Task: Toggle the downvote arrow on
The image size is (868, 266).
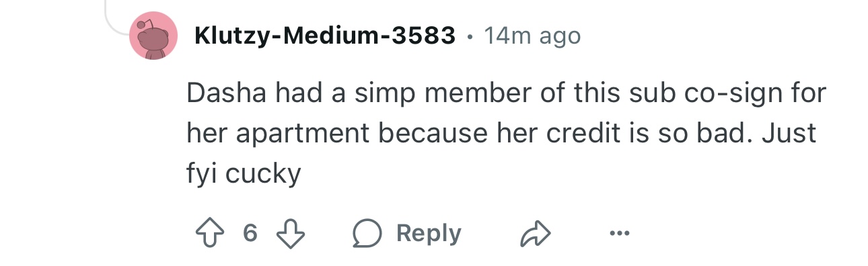Action: 291,233
